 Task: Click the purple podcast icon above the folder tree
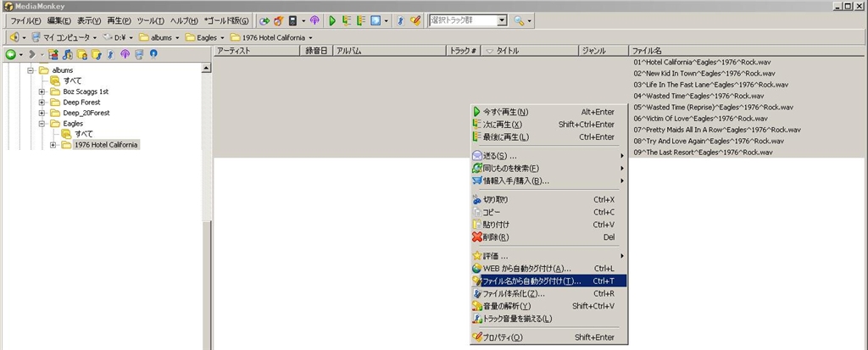point(125,54)
